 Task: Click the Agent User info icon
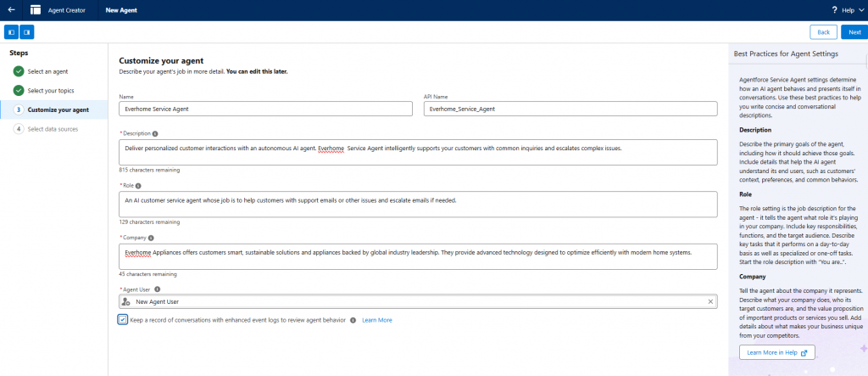[158, 289]
